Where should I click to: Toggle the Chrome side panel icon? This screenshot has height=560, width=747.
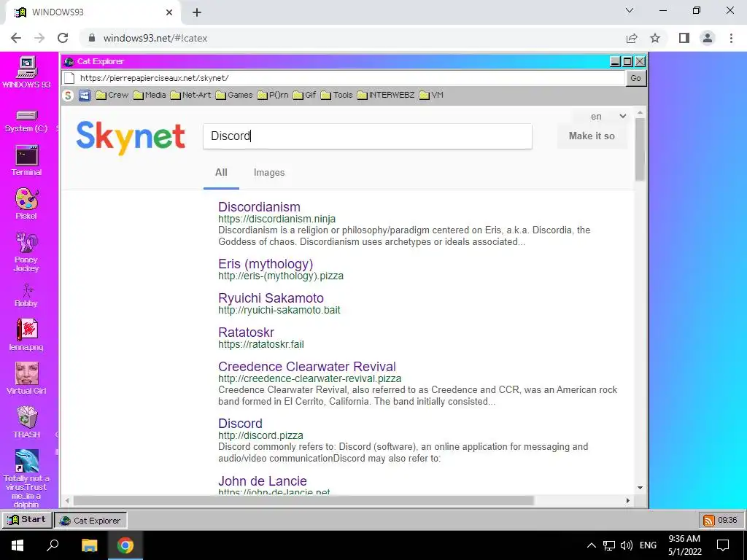click(x=684, y=38)
